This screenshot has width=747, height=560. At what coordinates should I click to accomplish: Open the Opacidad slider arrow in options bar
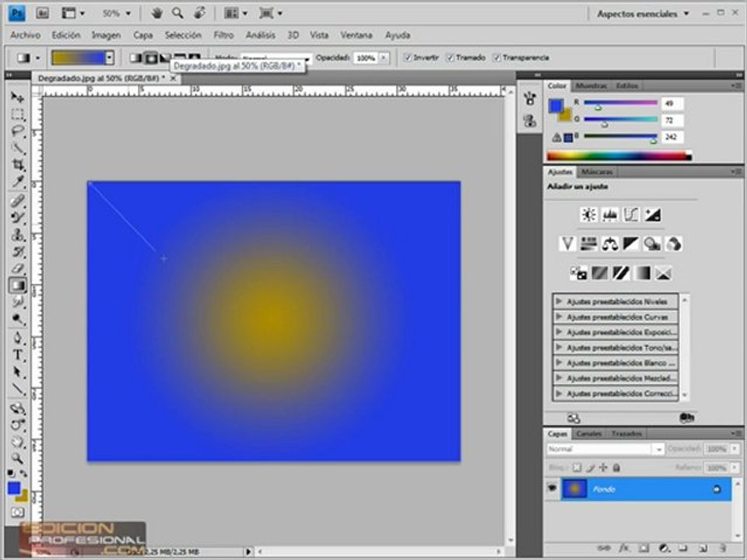(384, 58)
